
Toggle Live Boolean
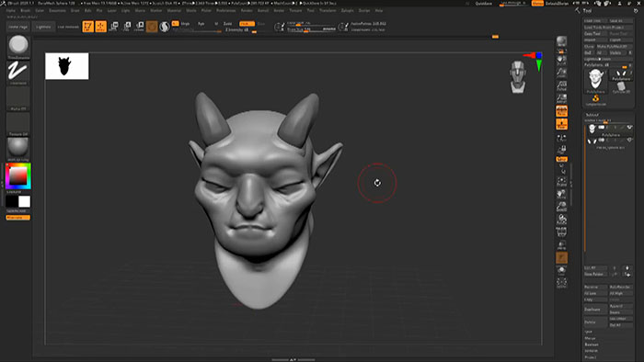(68, 27)
